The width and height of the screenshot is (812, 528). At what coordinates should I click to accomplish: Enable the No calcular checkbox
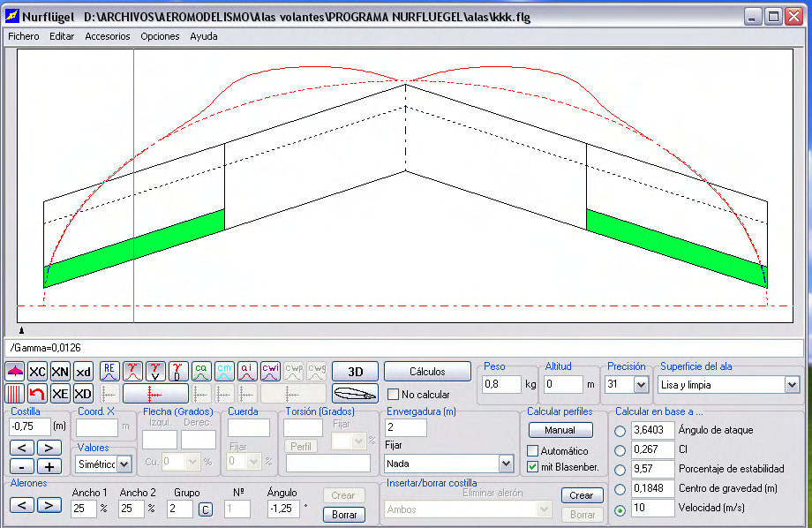coord(394,395)
